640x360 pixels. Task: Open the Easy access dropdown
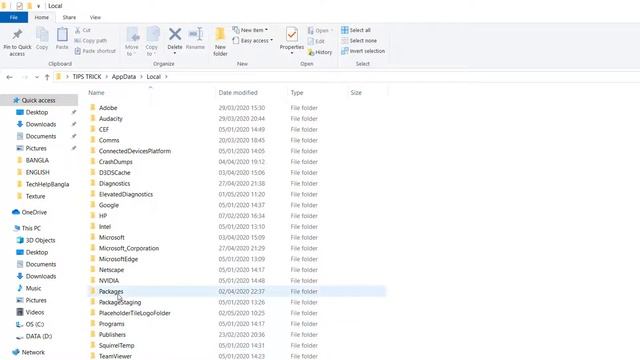[253, 40]
